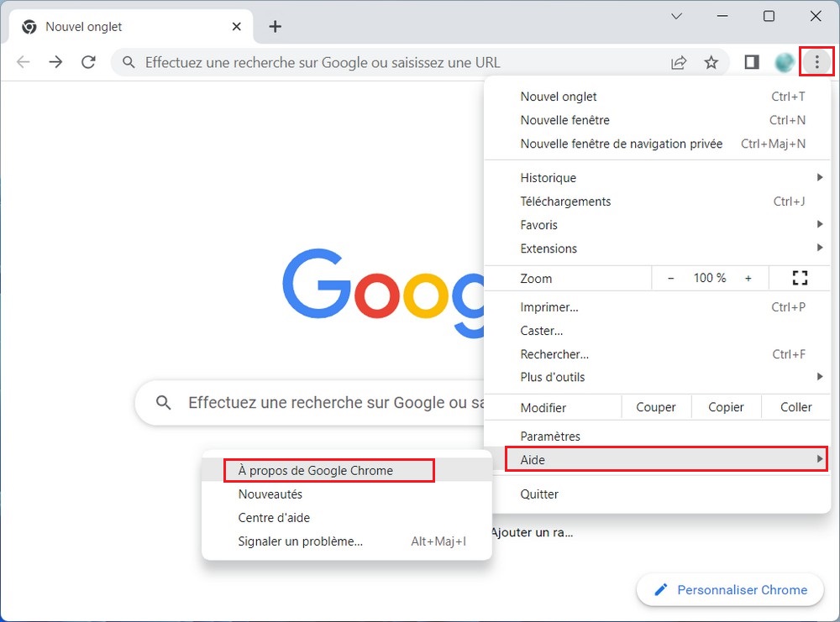840x622 pixels.
Task: Expand Plus d'outils submenu
Action: (658, 378)
